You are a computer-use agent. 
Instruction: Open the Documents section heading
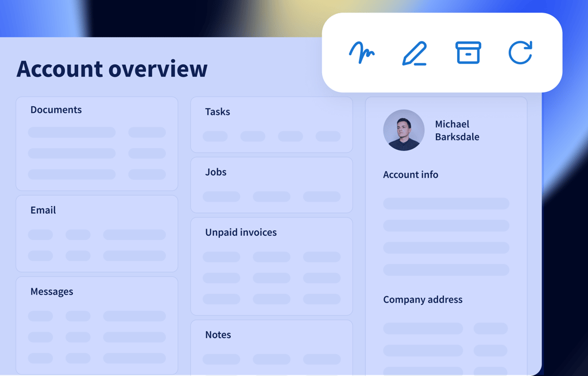click(56, 110)
